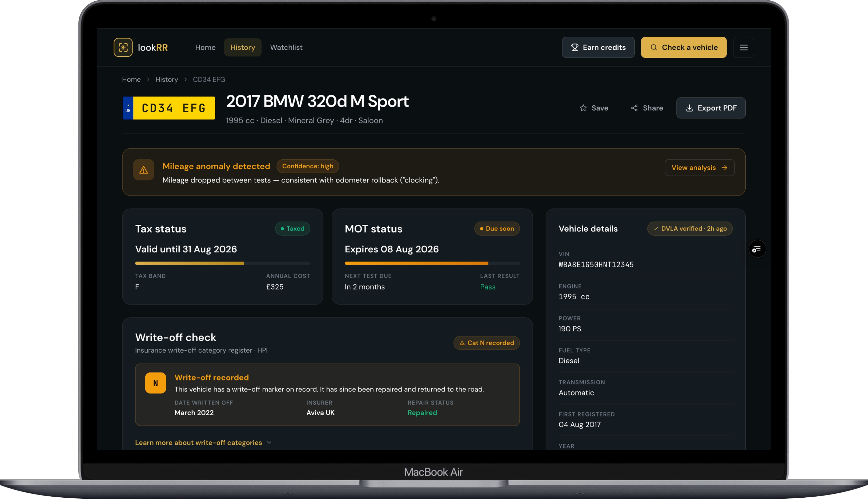Save this vehicle
This screenshot has height=499, width=868.
(594, 108)
